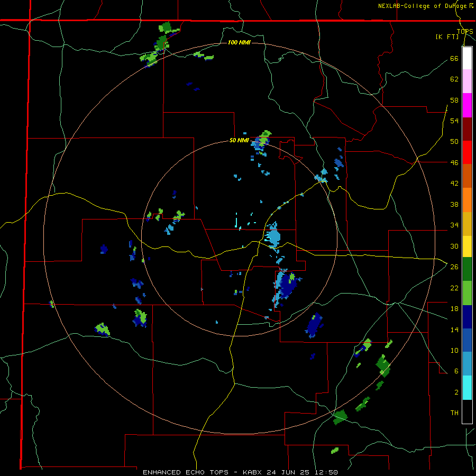The width and height of the screenshot is (476, 476).
Task: Click the medium blue 10-14 kft legend swatch
Action: (467, 340)
